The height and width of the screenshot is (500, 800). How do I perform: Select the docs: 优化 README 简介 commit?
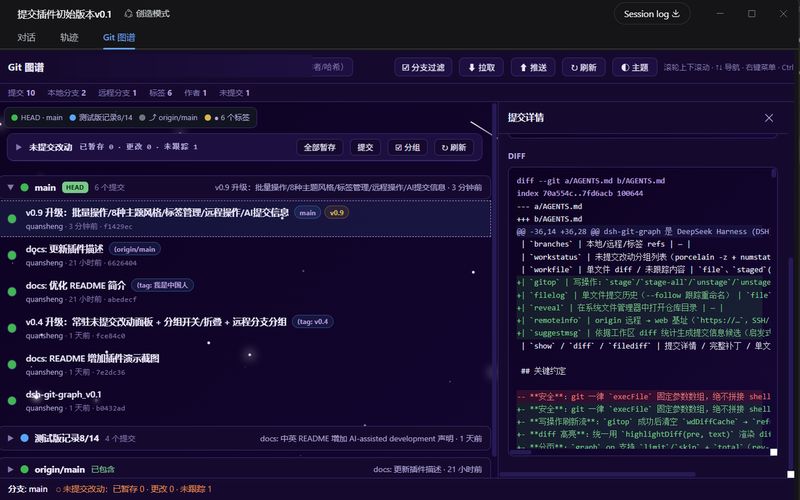tap(245, 291)
